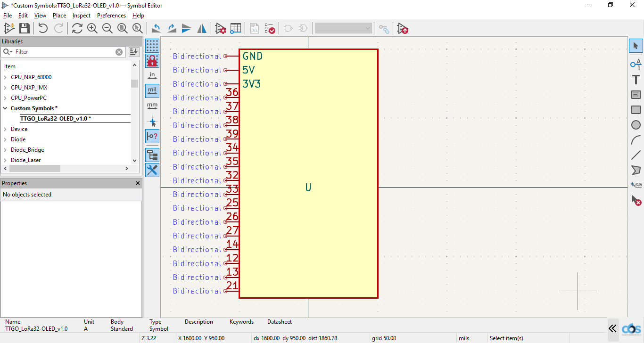
Task: Toggle the symbol library tree panel
Action: click(x=152, y=155)
